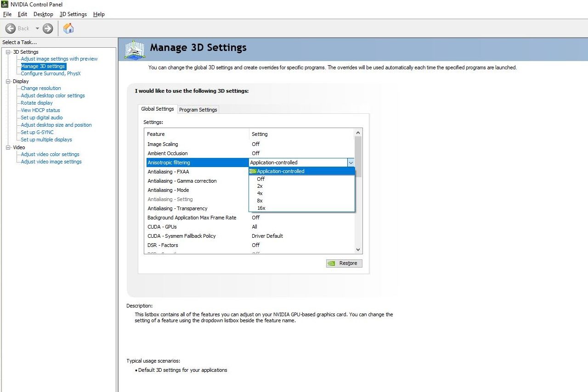This screenshot has width=588, height=392.
Task: Switch to Global Settings tab
Action: pyautogui.click(x=158, y=109)
